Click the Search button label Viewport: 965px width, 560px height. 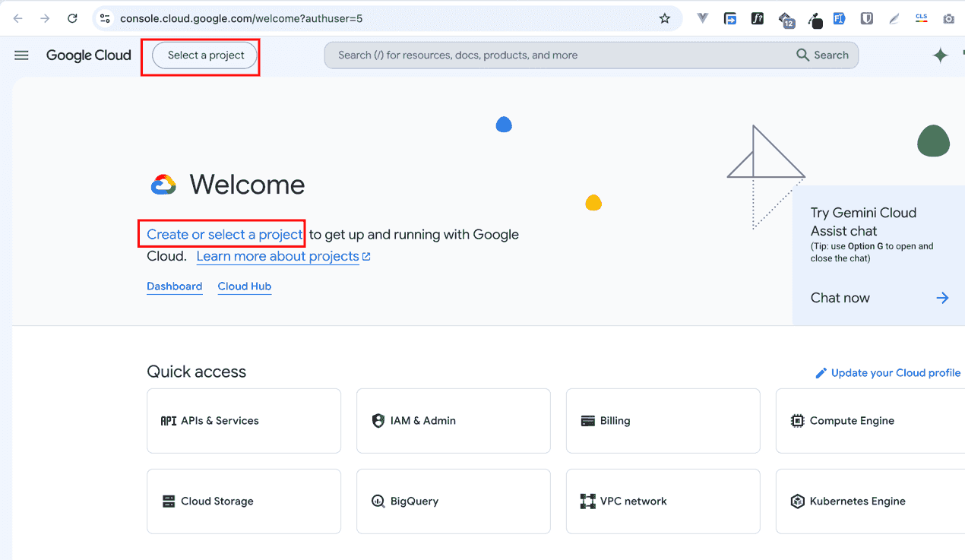[831, 55]
